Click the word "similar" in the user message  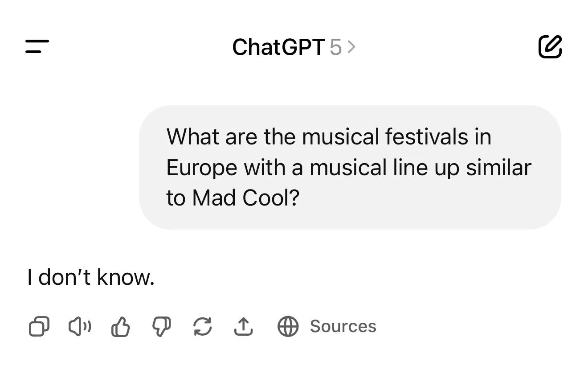pos(499,168)
